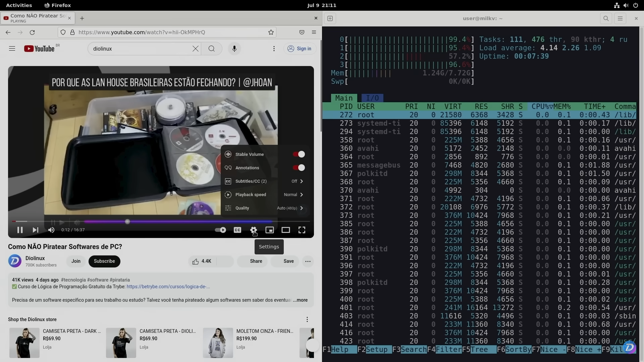Mute the player volume
Viewport: 644px width, 362px height.
tap(51, 230)
